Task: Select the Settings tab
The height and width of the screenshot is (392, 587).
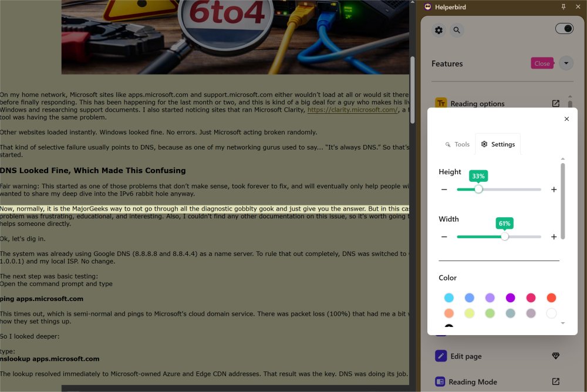Action: pos(498,144)
